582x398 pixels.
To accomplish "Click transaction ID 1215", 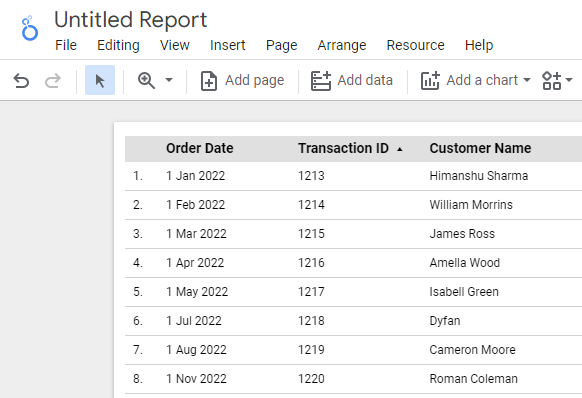I will coord(311,234).
